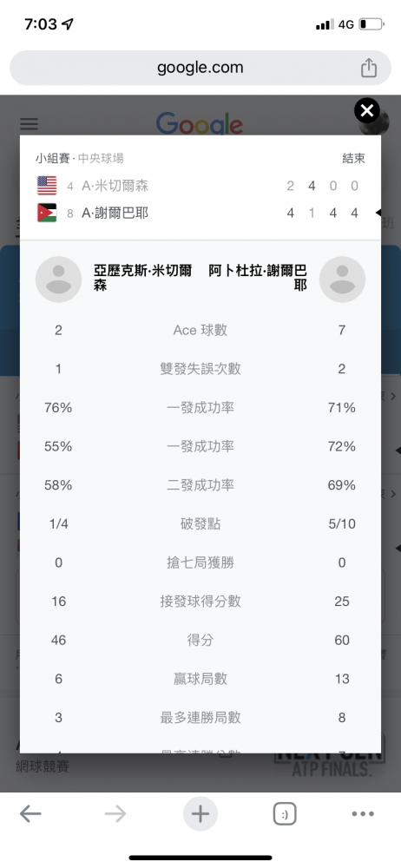Image resolution: width=401 pixels, height=868 pixels.
Task: Tap the google.com address bar
Action: [x=200, y=68]
